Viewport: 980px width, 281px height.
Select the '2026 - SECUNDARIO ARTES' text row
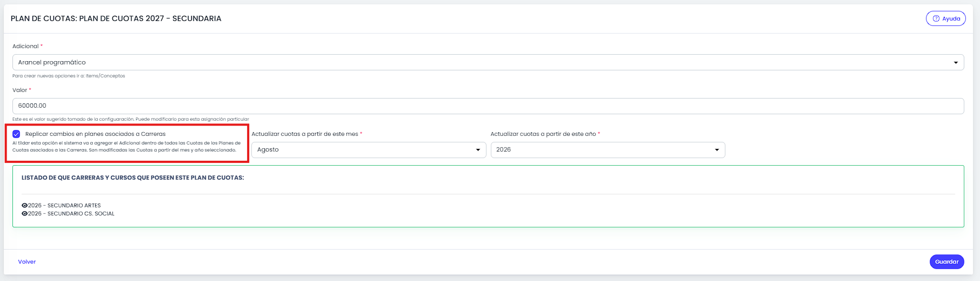pos(64,206)
